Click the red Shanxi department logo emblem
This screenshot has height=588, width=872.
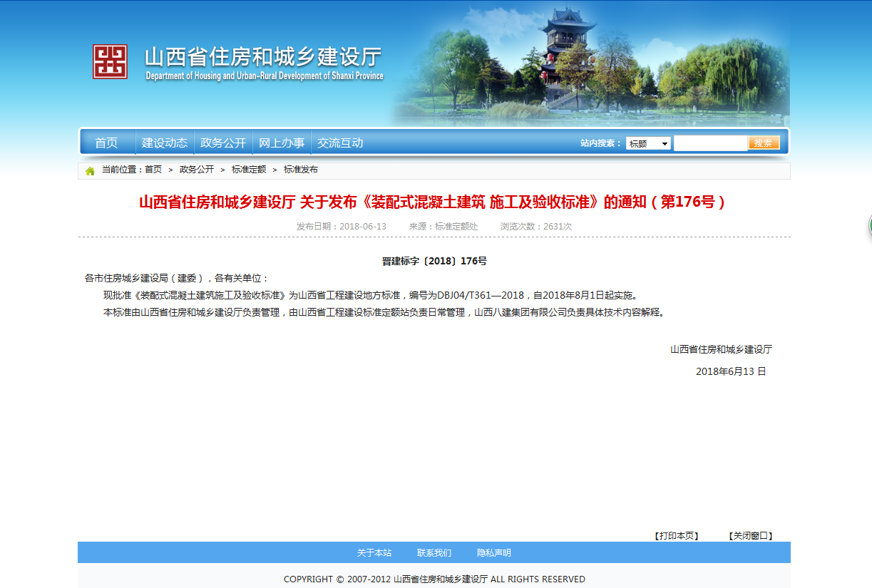(x=110, y=62)
